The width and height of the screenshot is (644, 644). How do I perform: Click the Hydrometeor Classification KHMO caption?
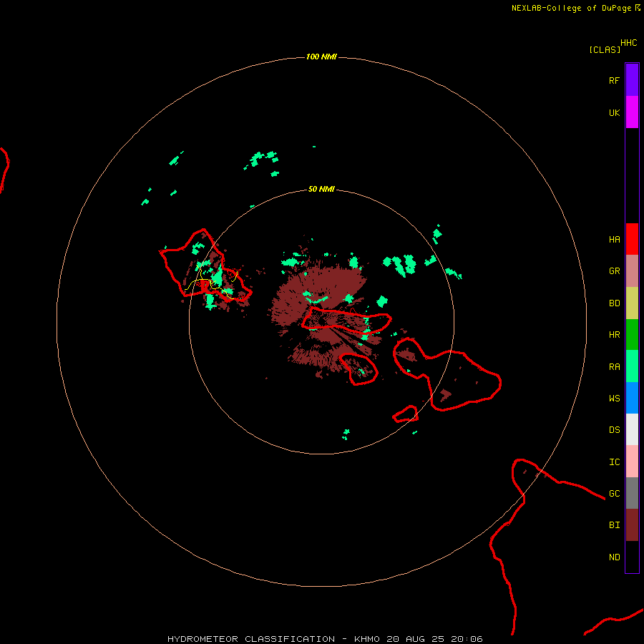(x=326, y=639)
